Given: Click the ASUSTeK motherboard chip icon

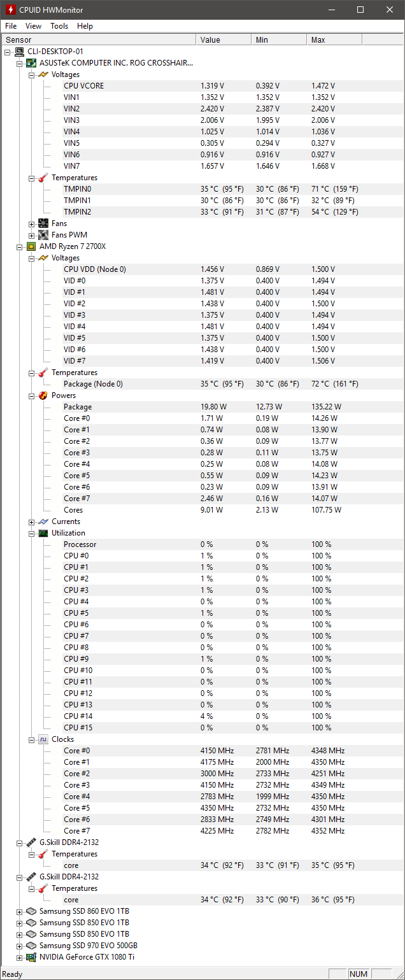Looking at the screenshot, I should tap(31, 63).
